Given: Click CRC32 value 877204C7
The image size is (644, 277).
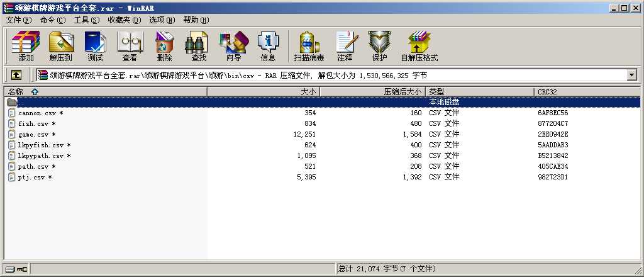Looking at the screenshot, I should coord(553,123).
